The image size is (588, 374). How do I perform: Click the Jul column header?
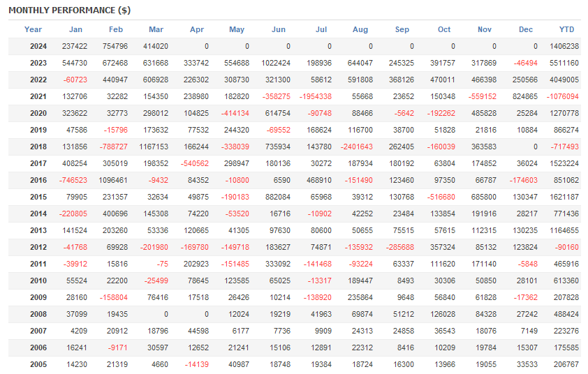[321, 29]
